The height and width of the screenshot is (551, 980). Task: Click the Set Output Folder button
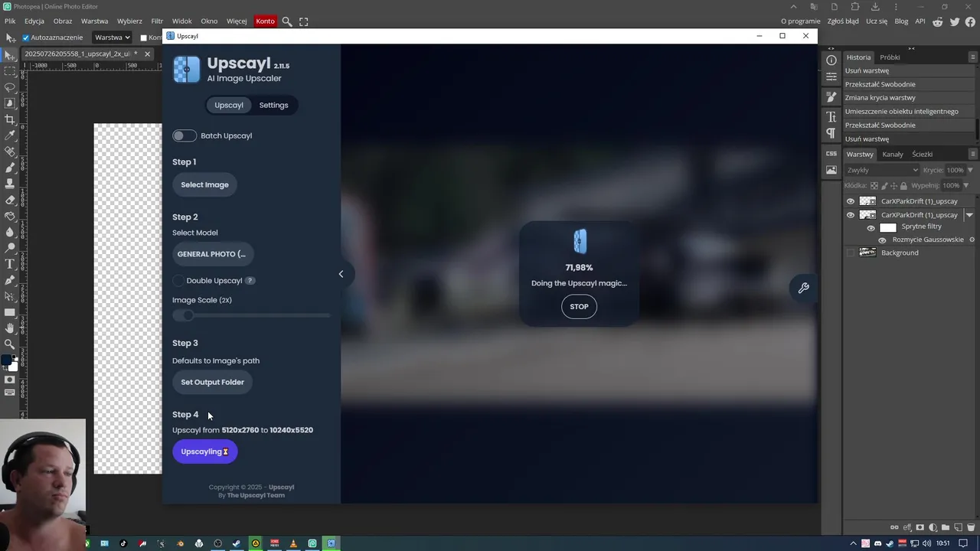(x=212, y=382)
